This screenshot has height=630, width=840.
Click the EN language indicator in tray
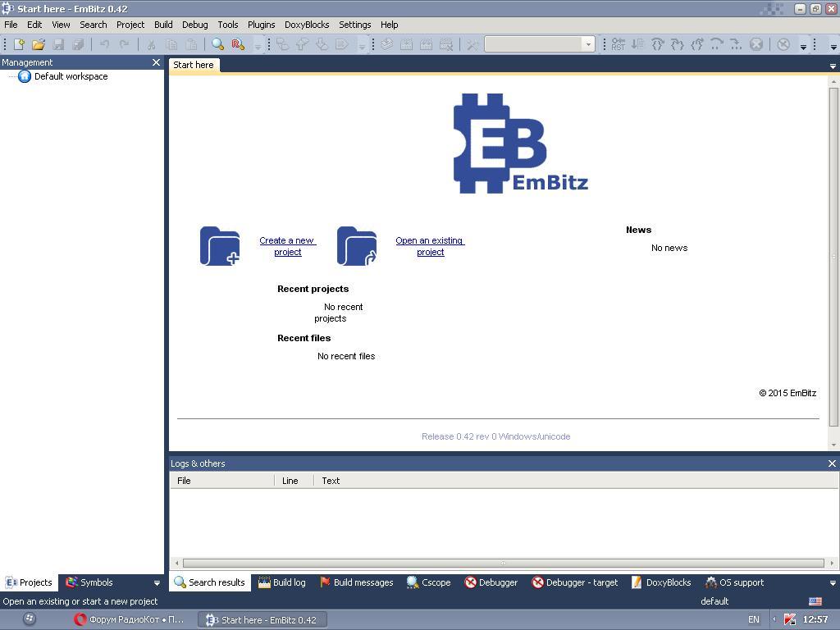[753, 620]
